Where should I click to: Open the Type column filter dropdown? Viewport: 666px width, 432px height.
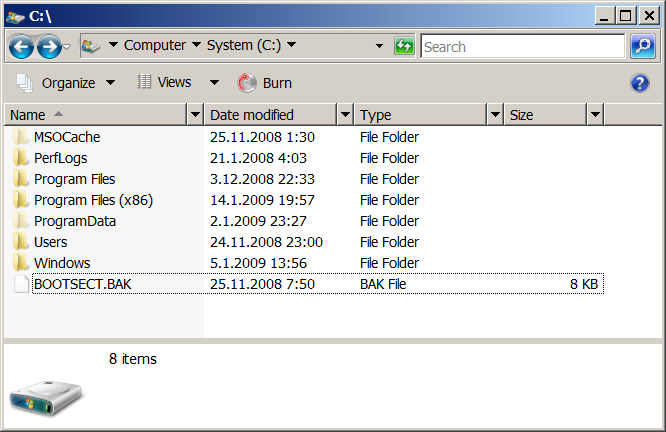point(495,115)
